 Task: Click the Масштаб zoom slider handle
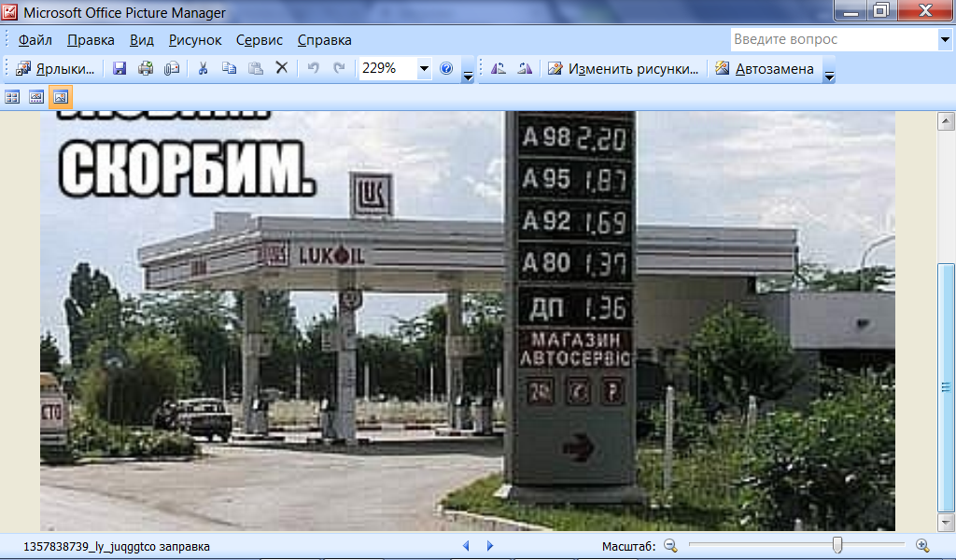[x=837, y=545]
